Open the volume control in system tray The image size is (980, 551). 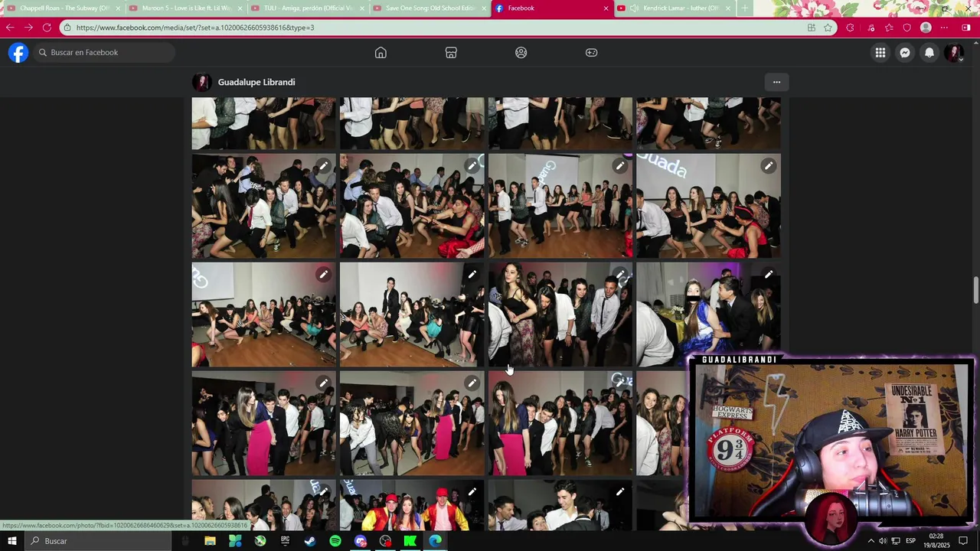[x=883, y=541]
